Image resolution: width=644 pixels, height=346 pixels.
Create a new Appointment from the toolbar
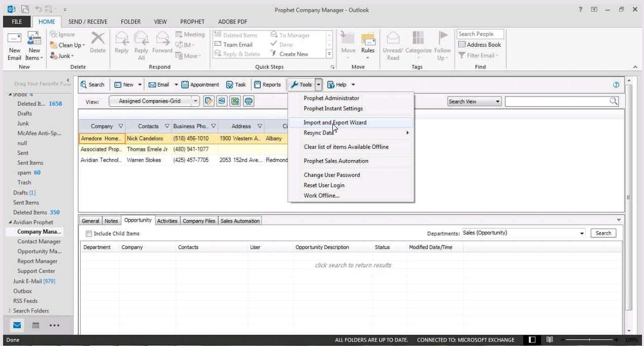coord(200,85)
